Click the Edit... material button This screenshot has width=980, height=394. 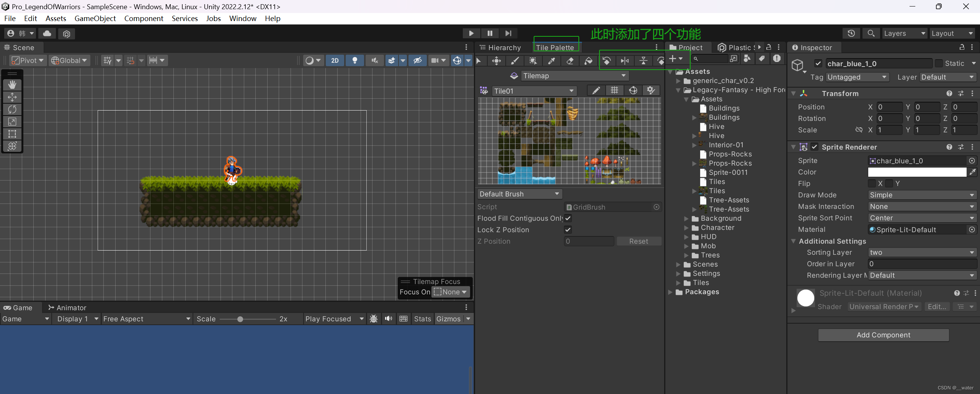[x=937, y=307]
